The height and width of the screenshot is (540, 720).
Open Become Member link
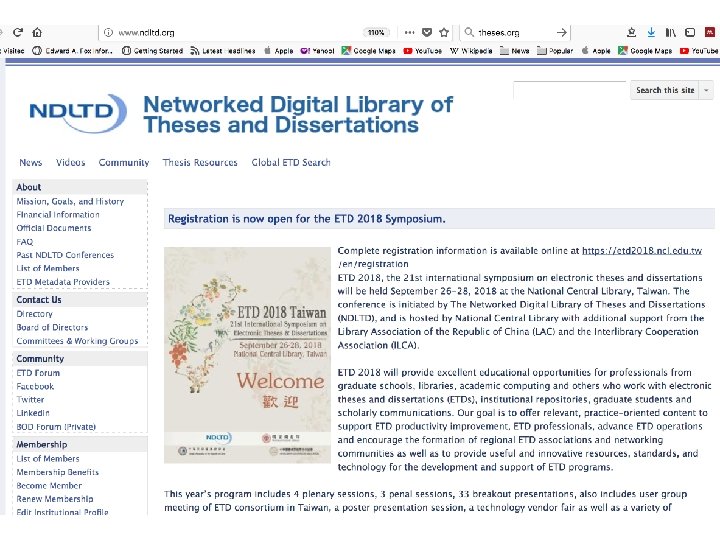(49, 485)
